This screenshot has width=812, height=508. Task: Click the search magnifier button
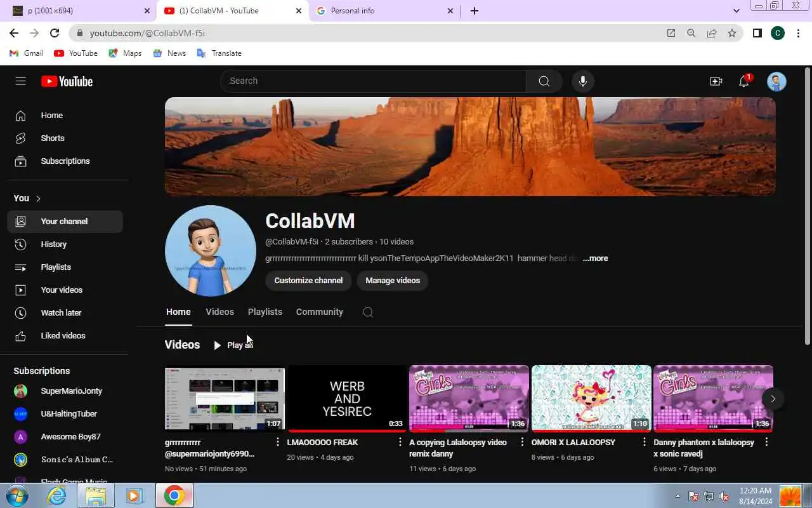click(x=544, y=81)
